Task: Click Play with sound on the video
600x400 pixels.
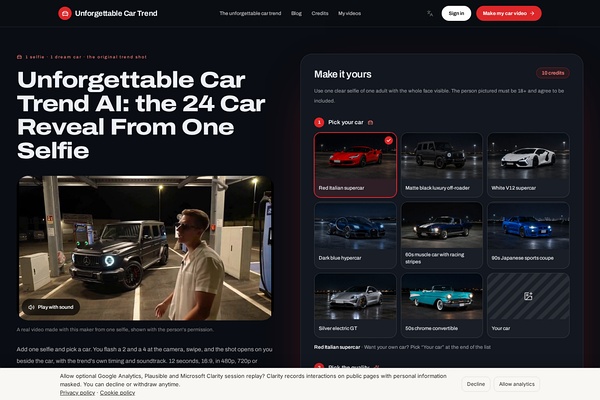Action: [x=51, y=307]
